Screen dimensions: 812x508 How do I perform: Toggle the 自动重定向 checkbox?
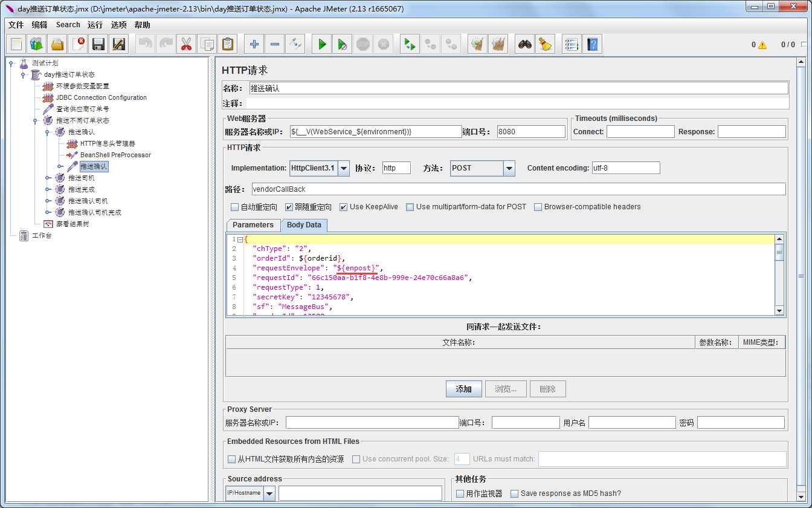tap(234, 207)
